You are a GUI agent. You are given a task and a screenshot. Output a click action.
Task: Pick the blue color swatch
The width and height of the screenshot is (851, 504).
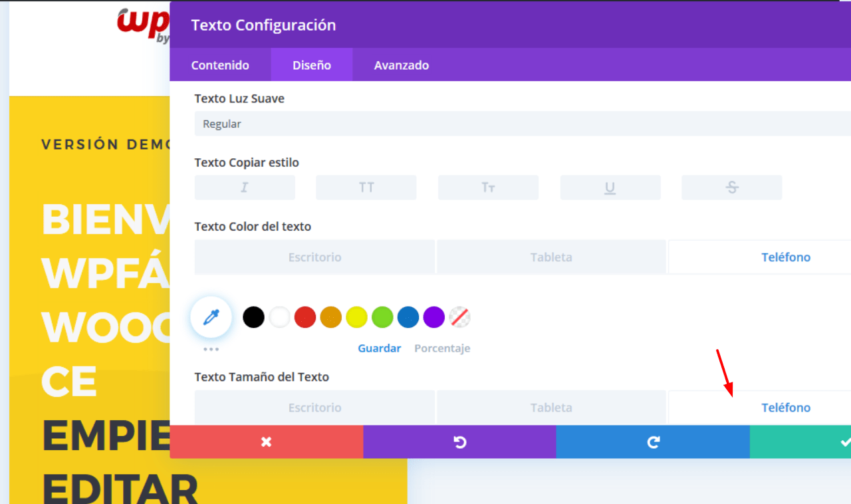click(x=408, y=317)
